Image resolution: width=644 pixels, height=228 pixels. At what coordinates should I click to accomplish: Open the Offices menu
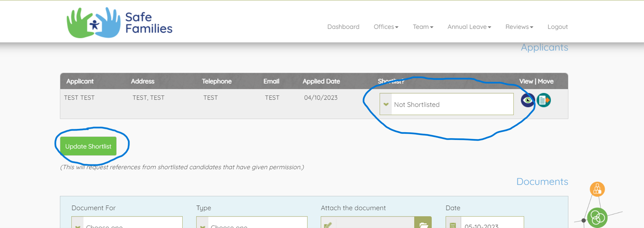click(x=386, y=27)
